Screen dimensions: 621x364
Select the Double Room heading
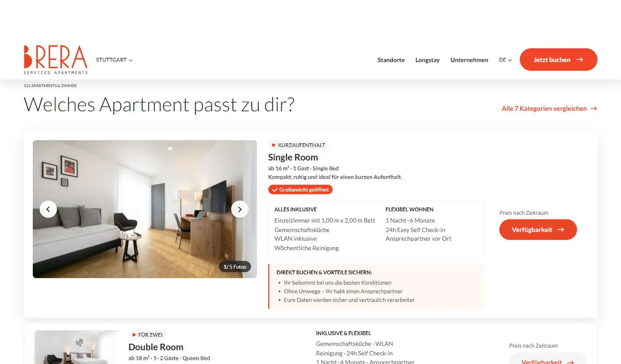(x=156, y=347)
